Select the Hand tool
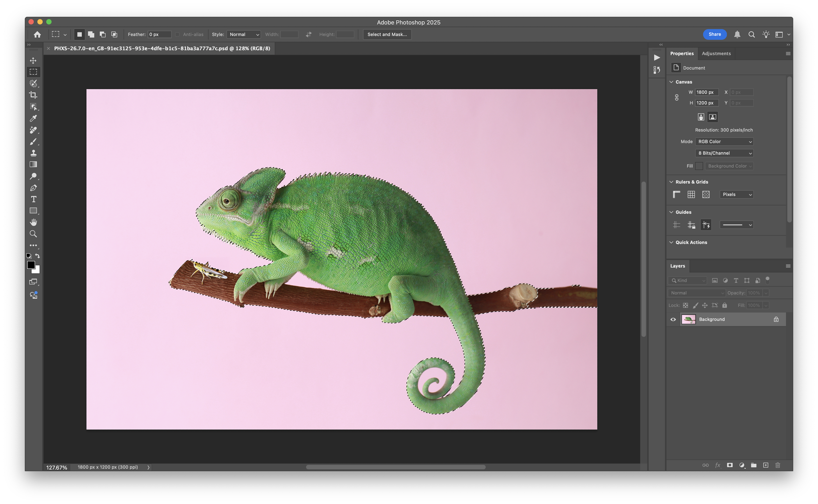This screenshot has height=504, width=818. coord(33,222)
